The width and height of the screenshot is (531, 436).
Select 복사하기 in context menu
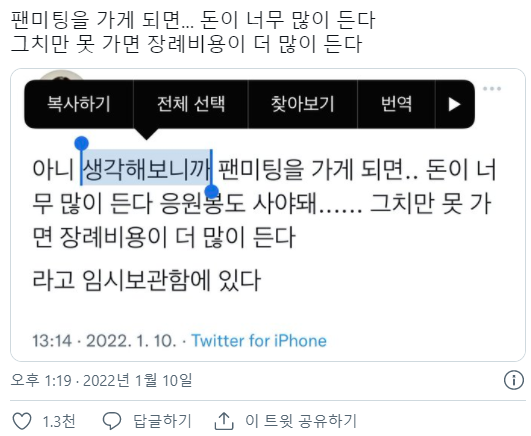(79, 104)
